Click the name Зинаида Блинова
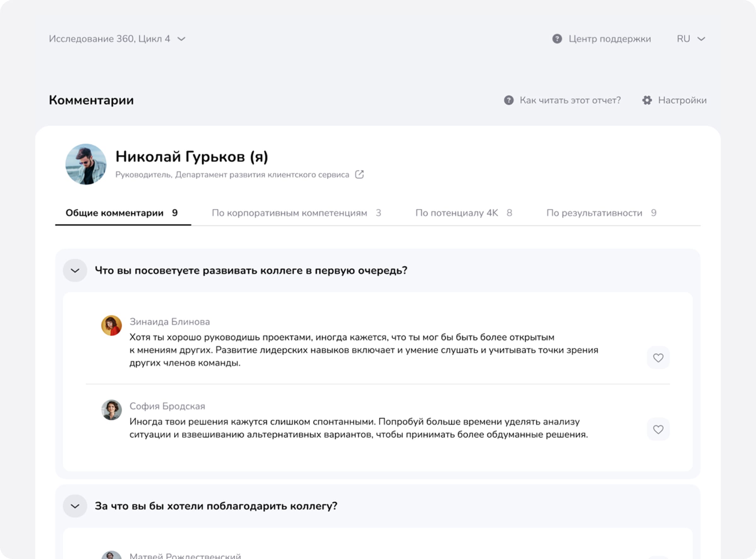Image resolution: width=756 pixels, height=559 pixels. 170,322
